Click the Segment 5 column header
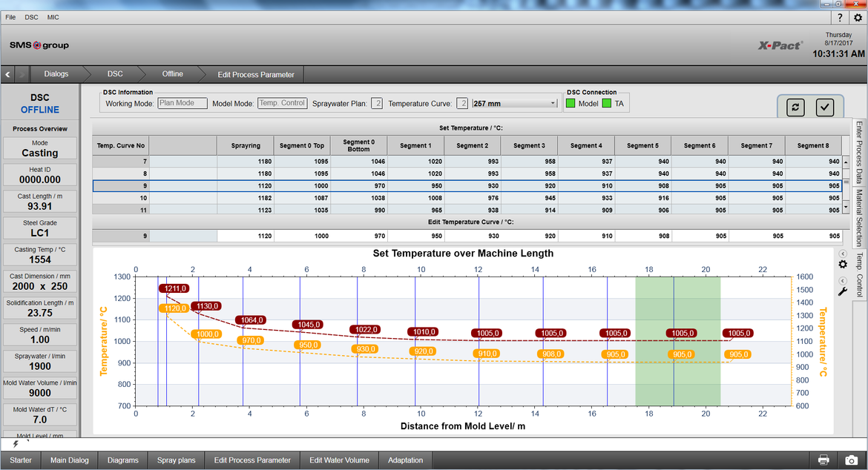The image size is (868, 470). (x=642, y=145)
